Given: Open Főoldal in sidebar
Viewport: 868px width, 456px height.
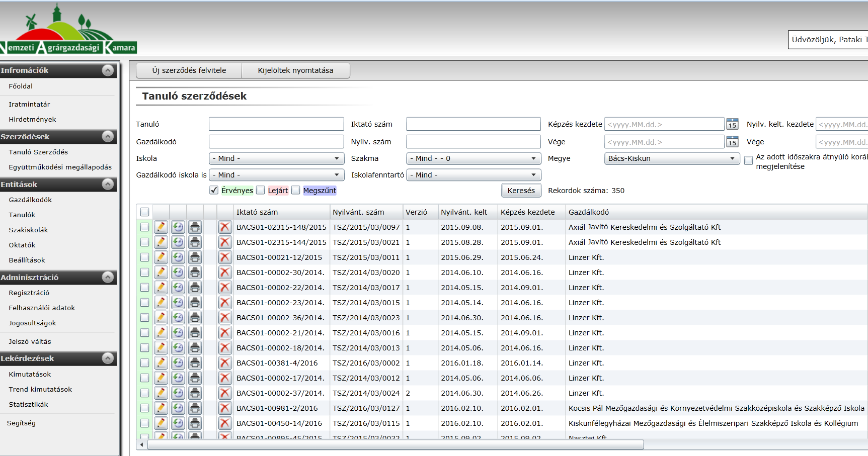Looking at the screenshot, I should click(x=21, y=86).
